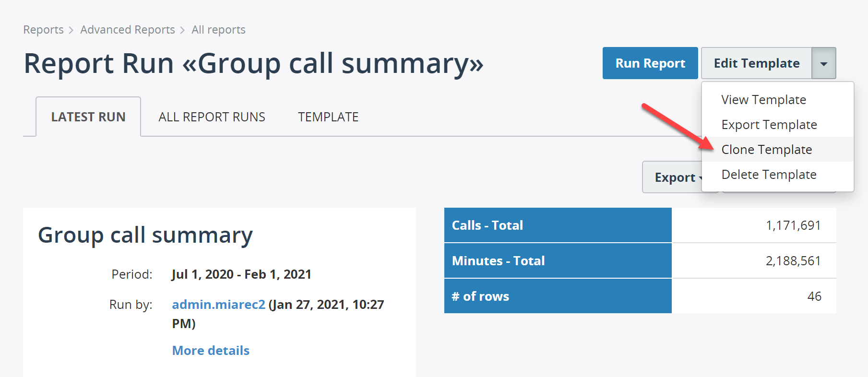Choose Export Template menu entry
This screenshot has width=868, height=377.
[x=769, y=125]
